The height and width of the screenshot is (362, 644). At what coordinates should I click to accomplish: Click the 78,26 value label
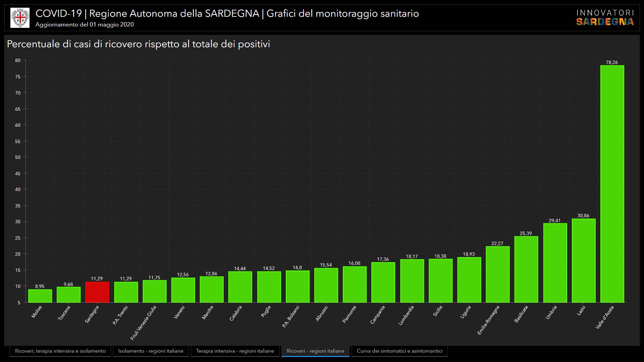(x=611, y=62)
